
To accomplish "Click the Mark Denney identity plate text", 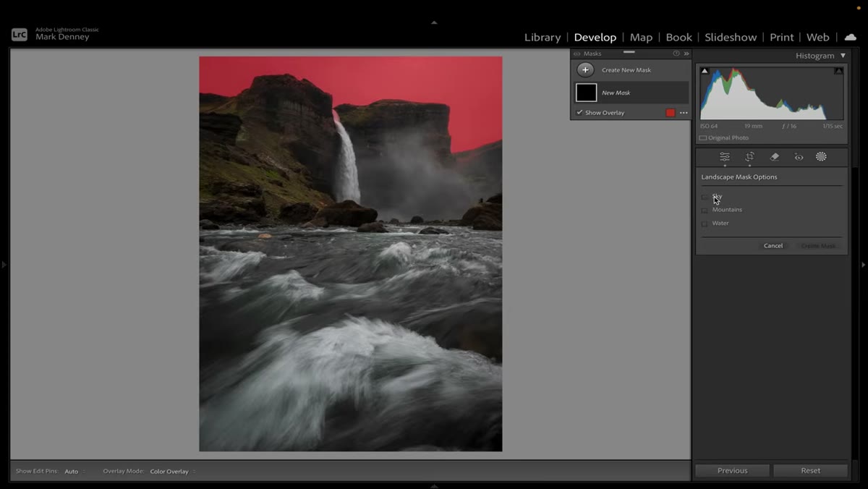I will coord(61,37).
